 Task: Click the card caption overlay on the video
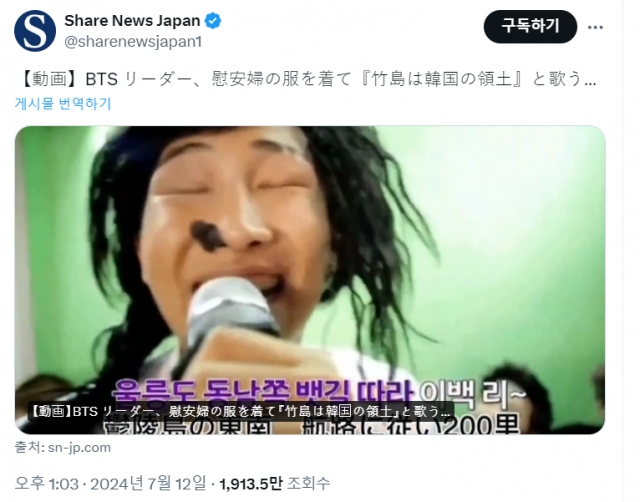241,411
